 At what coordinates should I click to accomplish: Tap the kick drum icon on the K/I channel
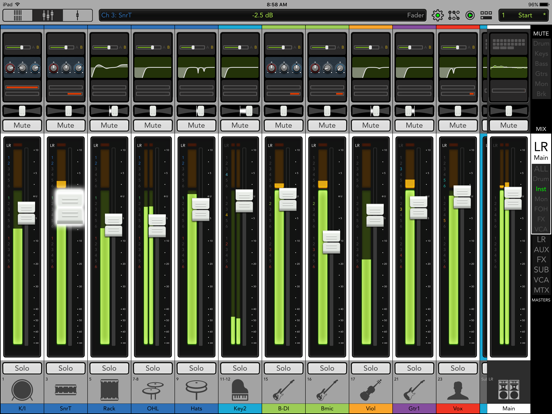pyautogui.click(x=22, y=390)
